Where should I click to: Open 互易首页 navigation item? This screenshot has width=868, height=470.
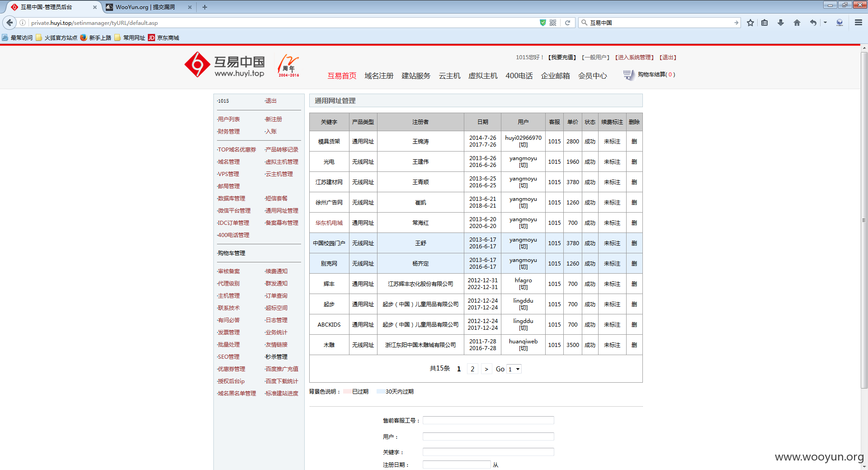click(342, 76)
